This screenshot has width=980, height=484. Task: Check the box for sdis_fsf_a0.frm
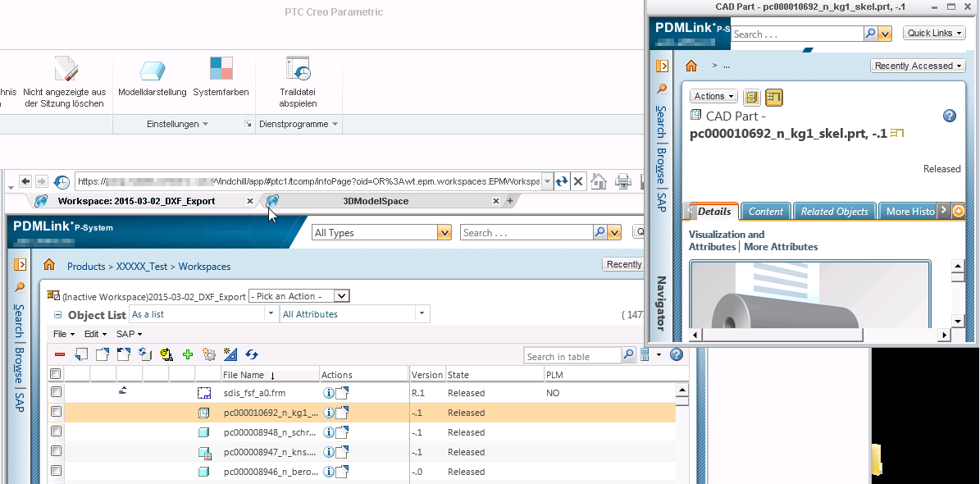pos(57,392)
